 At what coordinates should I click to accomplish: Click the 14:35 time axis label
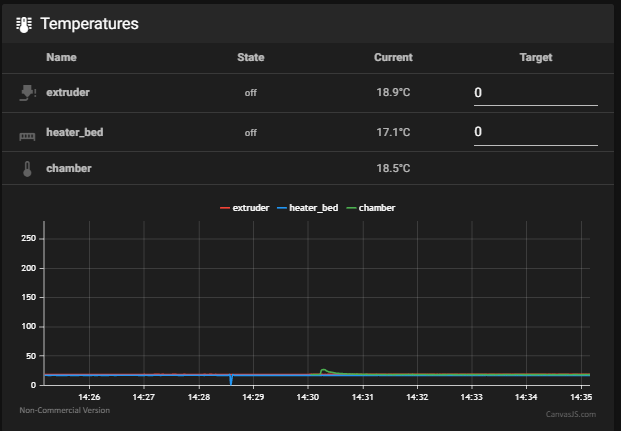[581, 397]
